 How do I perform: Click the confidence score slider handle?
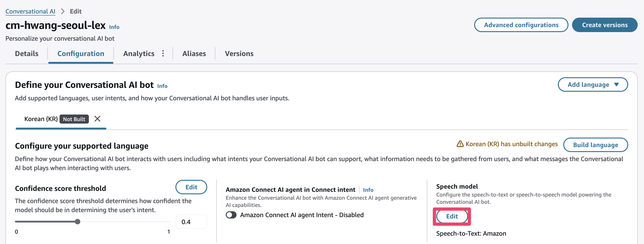pos(78,222)
